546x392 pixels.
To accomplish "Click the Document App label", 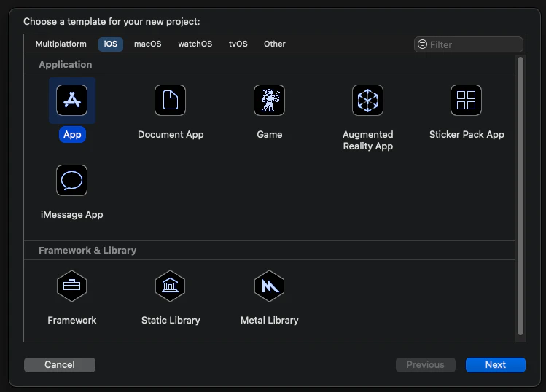I will (171, 134).
